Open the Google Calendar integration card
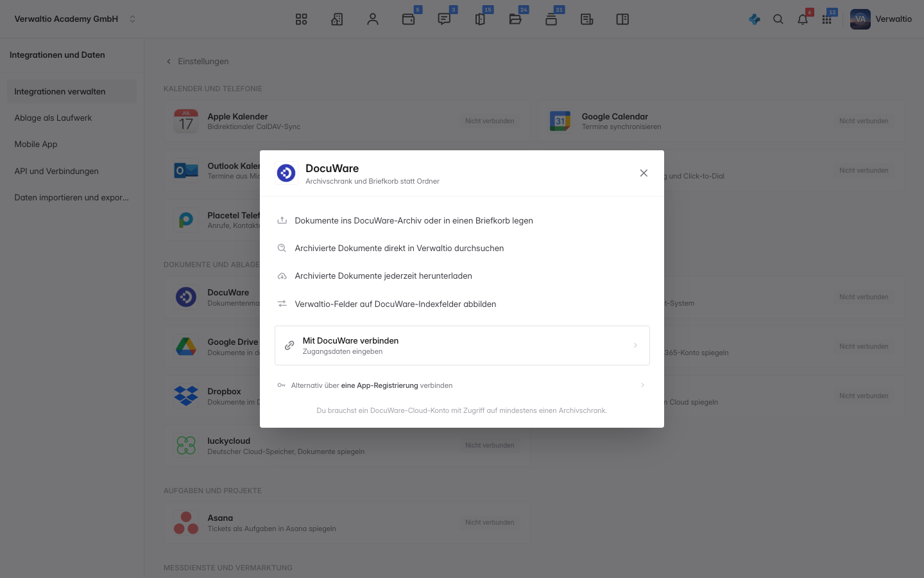Screen dimensions: 924x578 pyautogui.click(x=721, y=121)
